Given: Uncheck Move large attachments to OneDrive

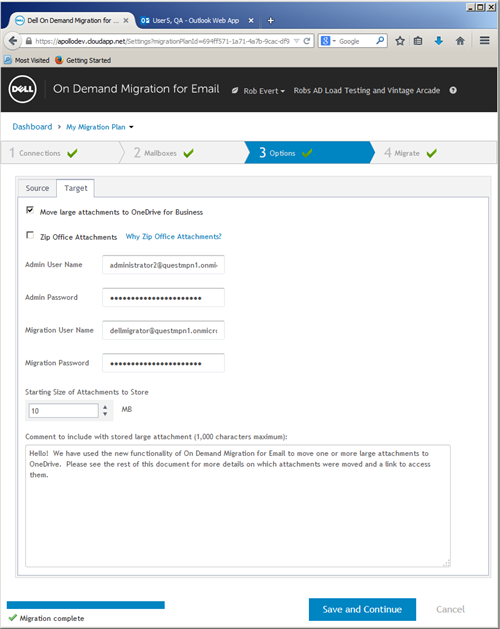Looking at the screenshot, I should (30, 210).
